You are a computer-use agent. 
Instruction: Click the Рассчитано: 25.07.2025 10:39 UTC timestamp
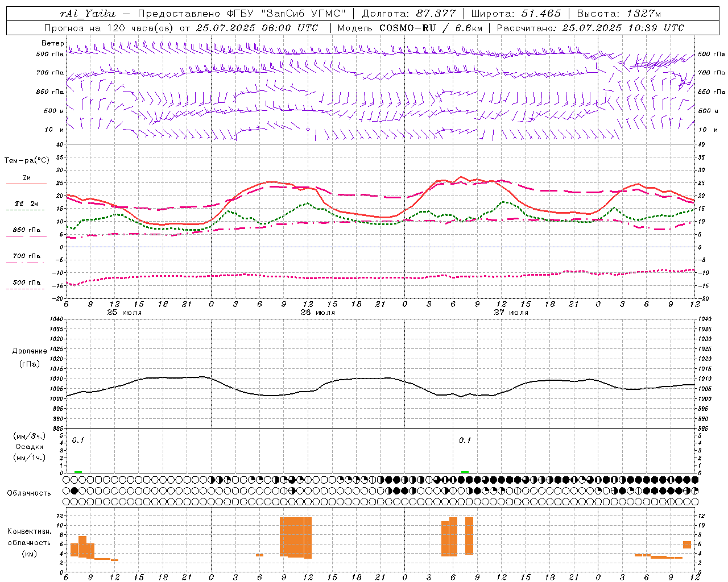point(590,28)
